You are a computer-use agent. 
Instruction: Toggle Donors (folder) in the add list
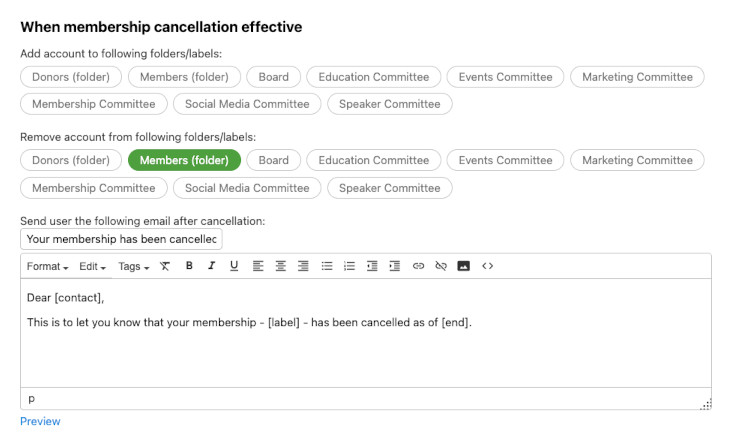click(71, 77)
